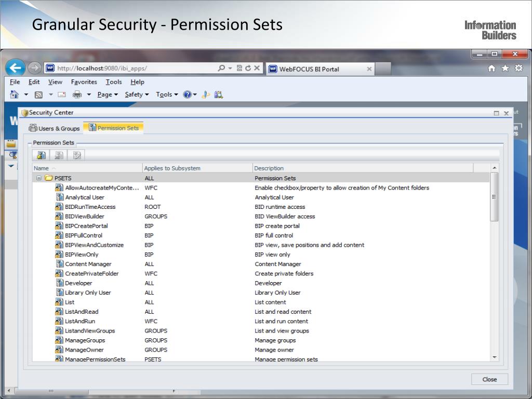The image size is (532, 399).
Task: Click the edit permission set toolbar icon
Action: [x=77, y=155]
